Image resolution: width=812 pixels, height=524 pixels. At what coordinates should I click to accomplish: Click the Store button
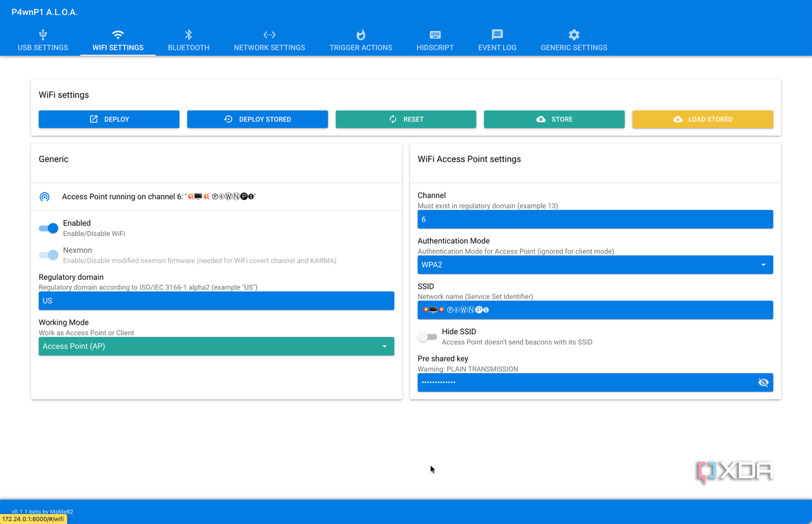[x=554, y=119]
